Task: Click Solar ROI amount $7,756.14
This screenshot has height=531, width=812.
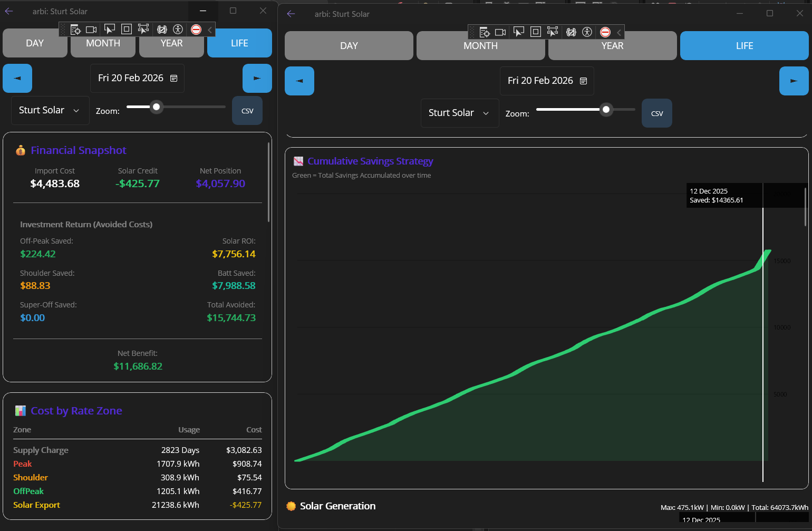Action: (234, 254)
